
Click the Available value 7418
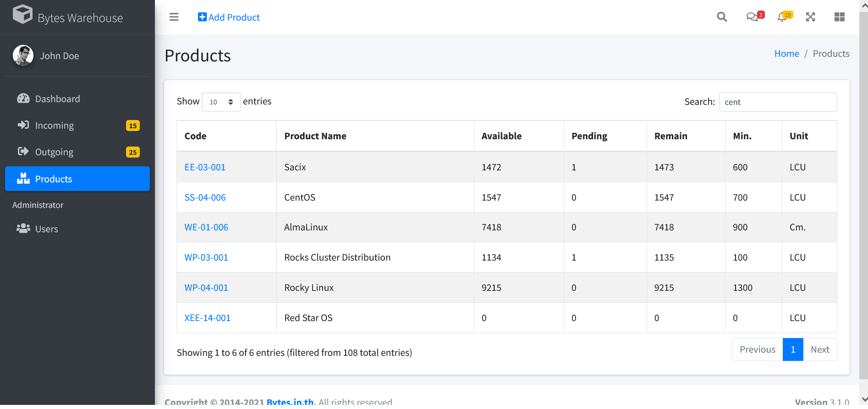[491, 227]
